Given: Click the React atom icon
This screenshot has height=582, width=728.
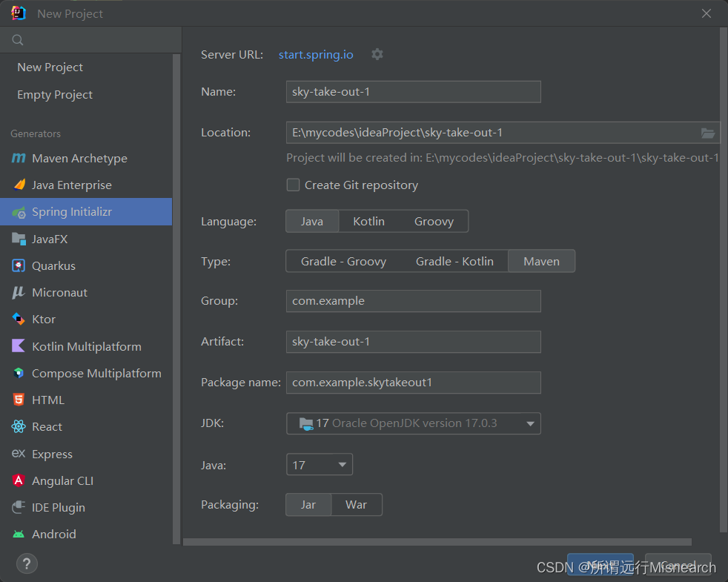Looking at the screenshot, I should 19,426.
